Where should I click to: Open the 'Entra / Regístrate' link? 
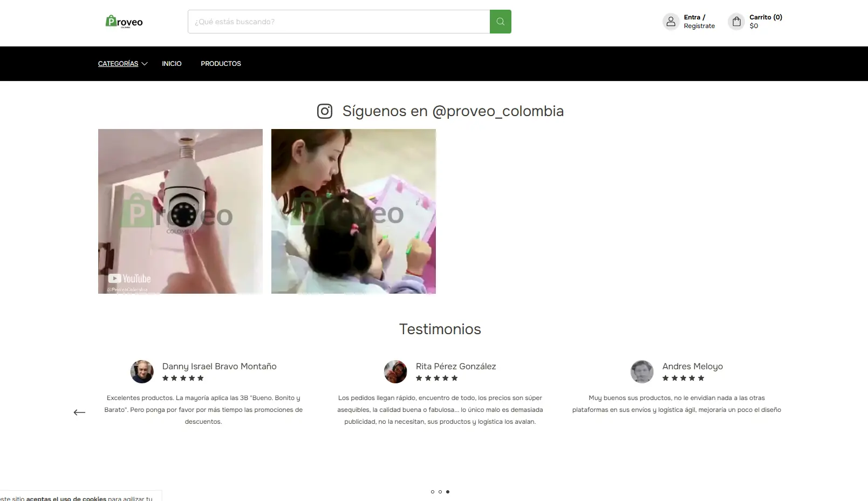[x=699, y=22]
